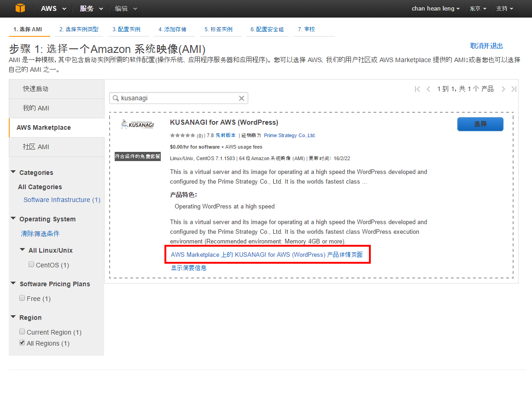Select 快速启动 in the sidebar

click(x=57, y=89)
